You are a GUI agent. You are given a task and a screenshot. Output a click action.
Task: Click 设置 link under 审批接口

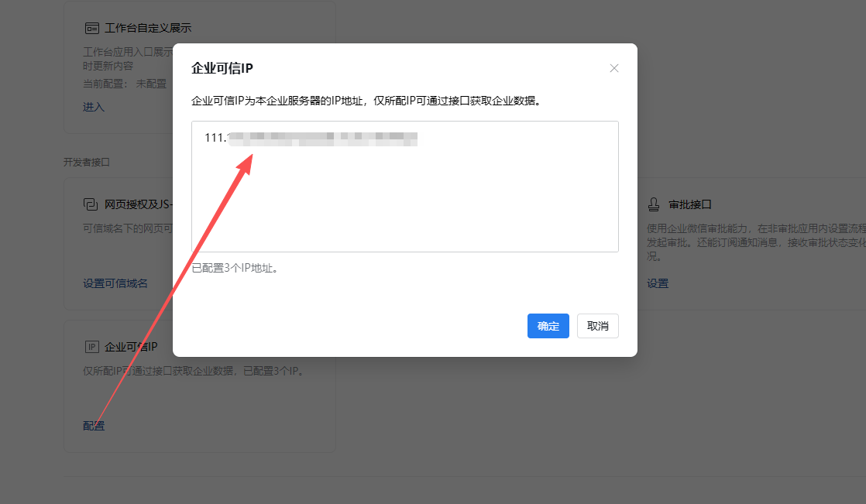click(x=657, y=283)
